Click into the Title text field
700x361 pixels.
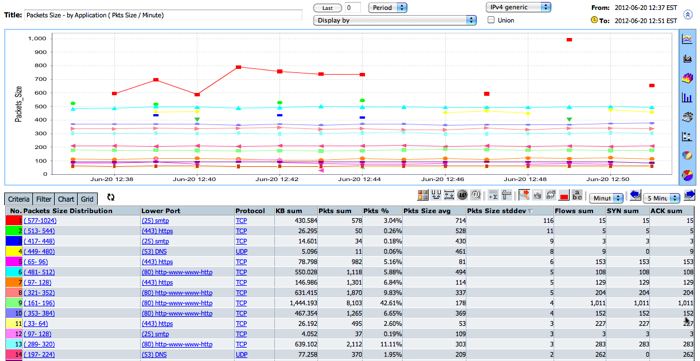coord(163,15)
